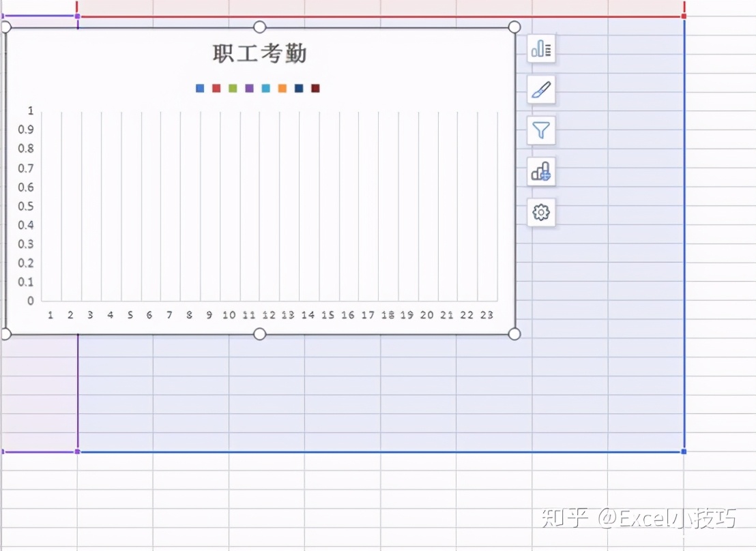Click the blue legend color square
The image size is (756, 551).
tap(200, 88)
